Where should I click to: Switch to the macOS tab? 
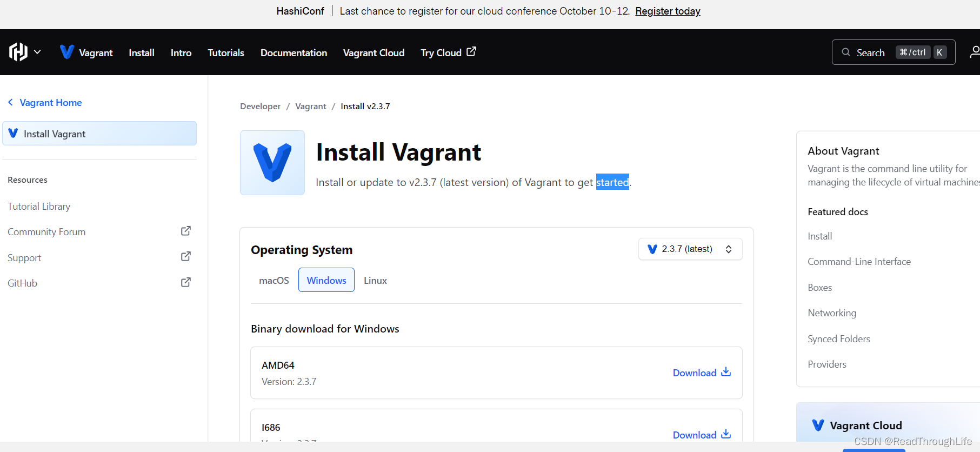[274, 280]
